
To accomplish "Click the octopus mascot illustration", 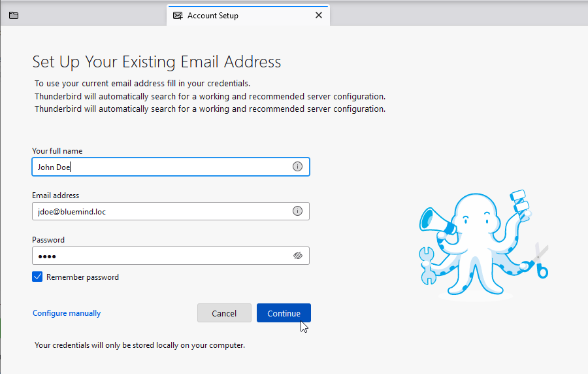I will 480,242.
